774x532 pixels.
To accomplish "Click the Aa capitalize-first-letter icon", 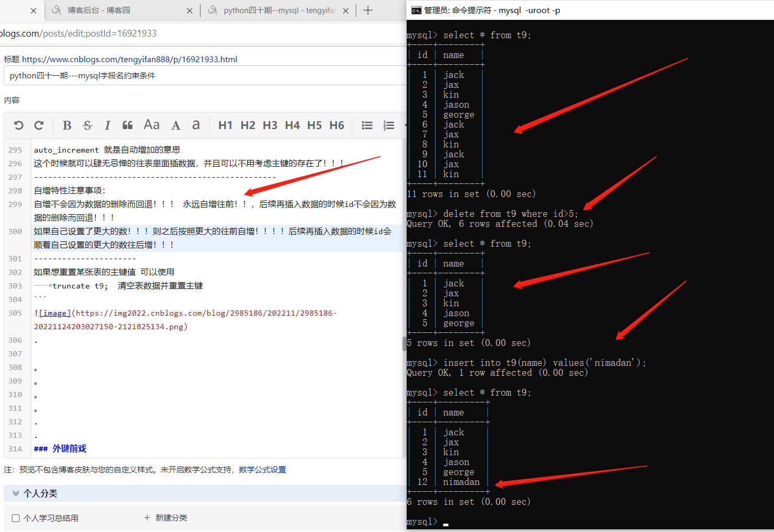I will pos(152,125).
